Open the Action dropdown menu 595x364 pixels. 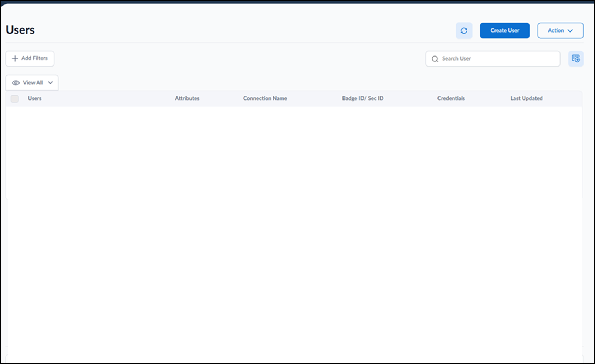(x=560, y=31)
